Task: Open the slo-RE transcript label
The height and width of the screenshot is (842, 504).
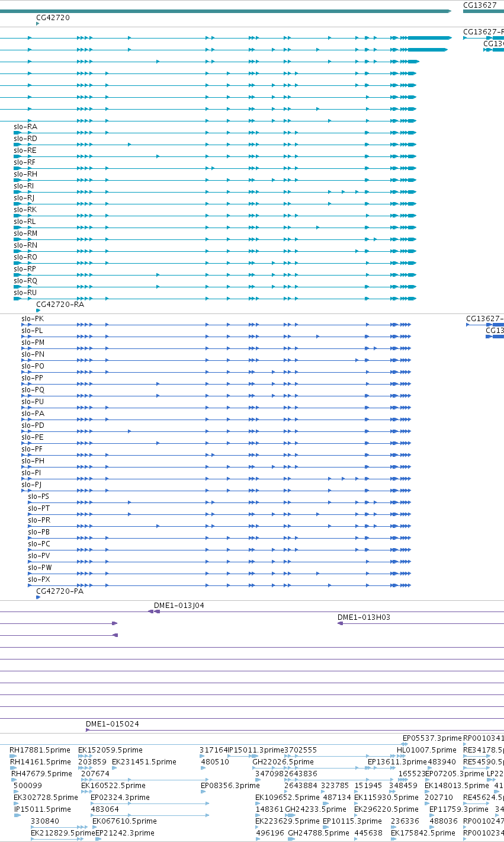Action: click(x=25, y=151)
